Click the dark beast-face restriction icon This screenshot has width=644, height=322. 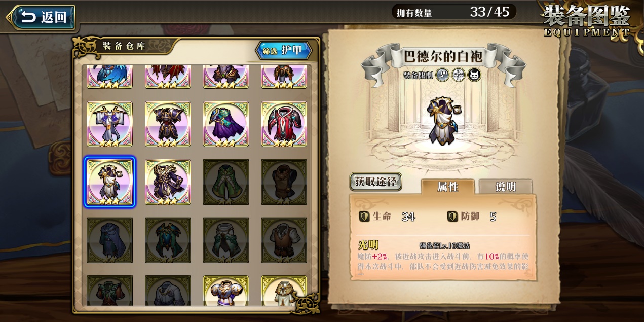click(474, 75)
